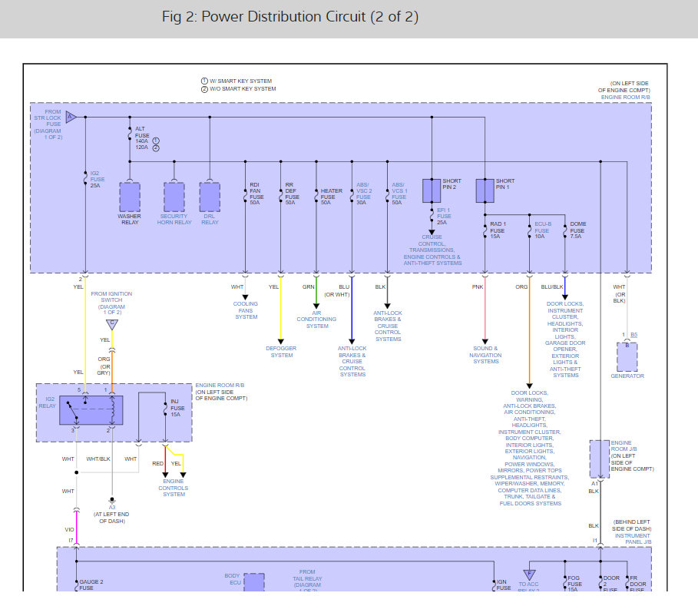Image resolution: width=698 pixels, height=616 pixels.
Task: Open the Sound & Navigation Systems label
Action: [x=485, y=354]
